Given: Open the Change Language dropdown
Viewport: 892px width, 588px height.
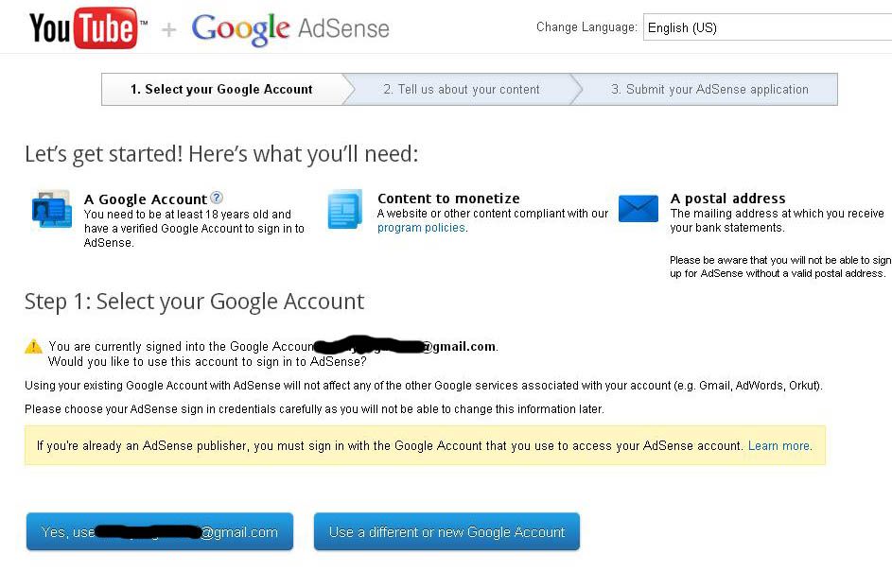Looking at the screenshot, I should click(x=767, y=27).
